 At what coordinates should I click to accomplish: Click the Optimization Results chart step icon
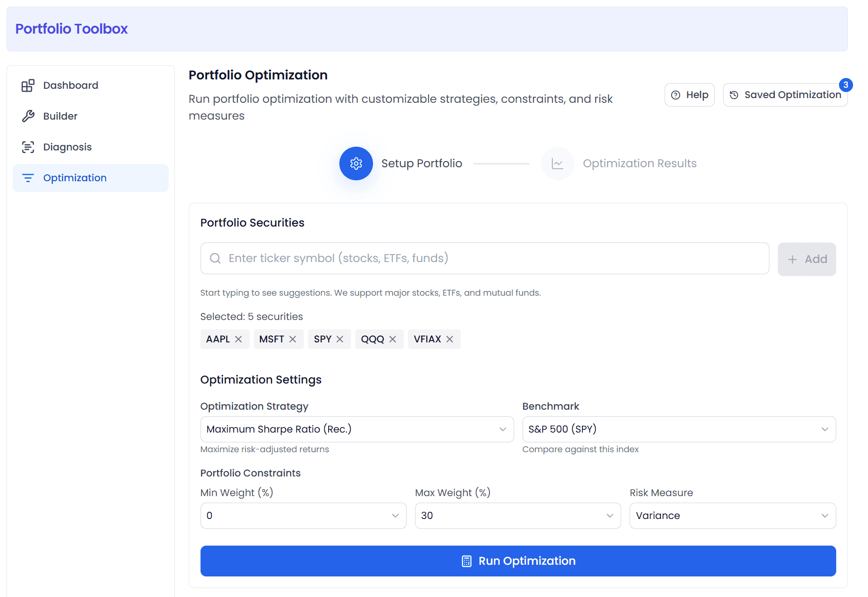(558, 163)
